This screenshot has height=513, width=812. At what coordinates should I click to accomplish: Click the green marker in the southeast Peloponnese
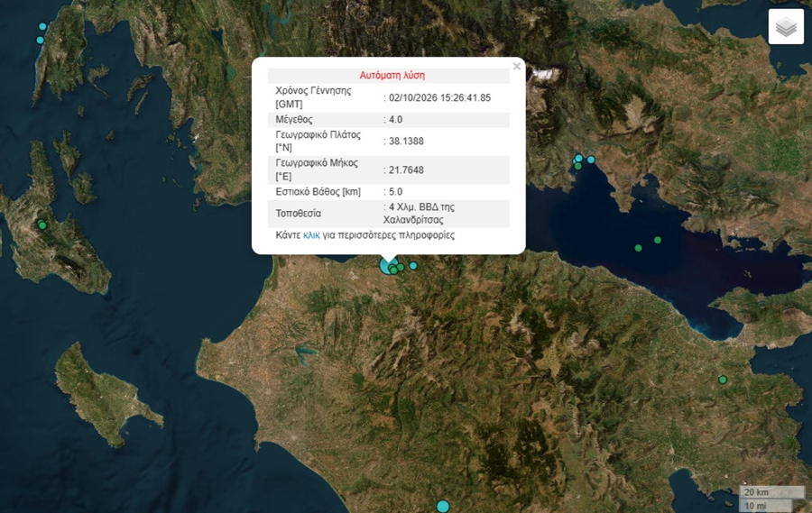(723, 380)
